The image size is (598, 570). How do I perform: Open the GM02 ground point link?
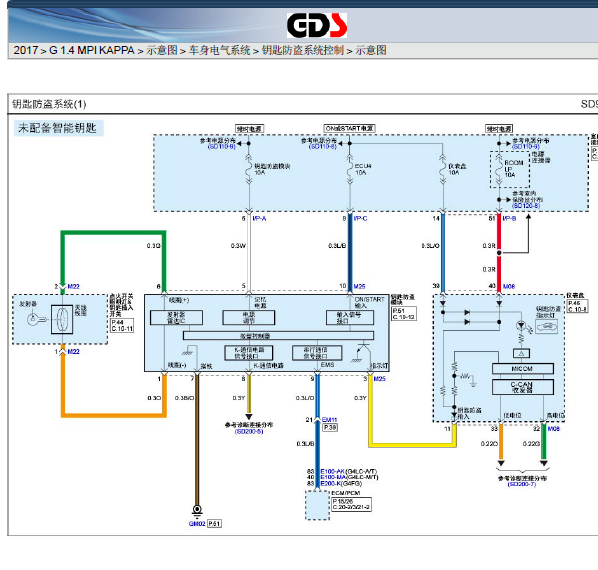197,524
